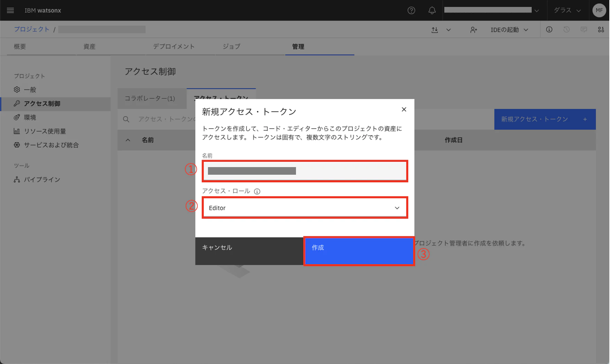The height and width of the screenshot is (364, 610).
Task: Click the 作成日 column header
Action: click(x=453, y=140)
